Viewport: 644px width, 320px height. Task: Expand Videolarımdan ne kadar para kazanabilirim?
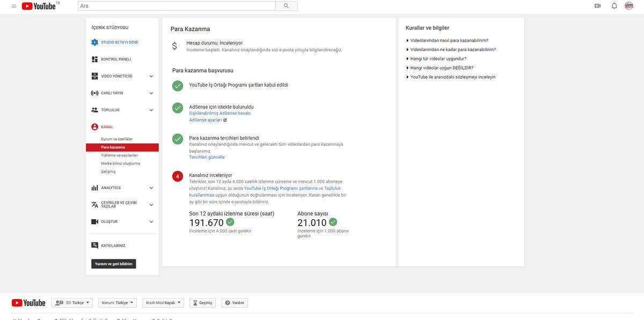point(451,49)
